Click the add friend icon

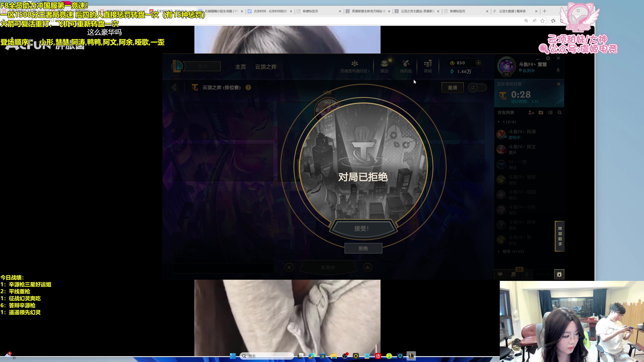click(x=531, y=113)
